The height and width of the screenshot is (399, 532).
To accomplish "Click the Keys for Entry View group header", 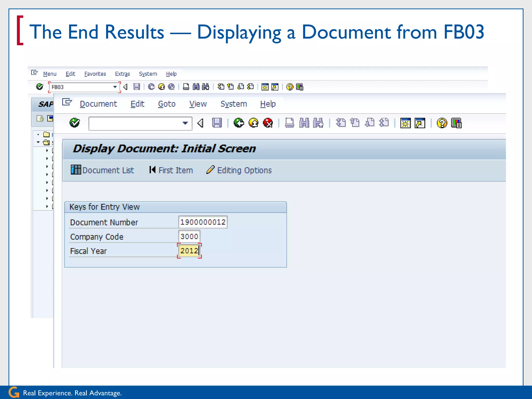I will click(x=176, y=207).
